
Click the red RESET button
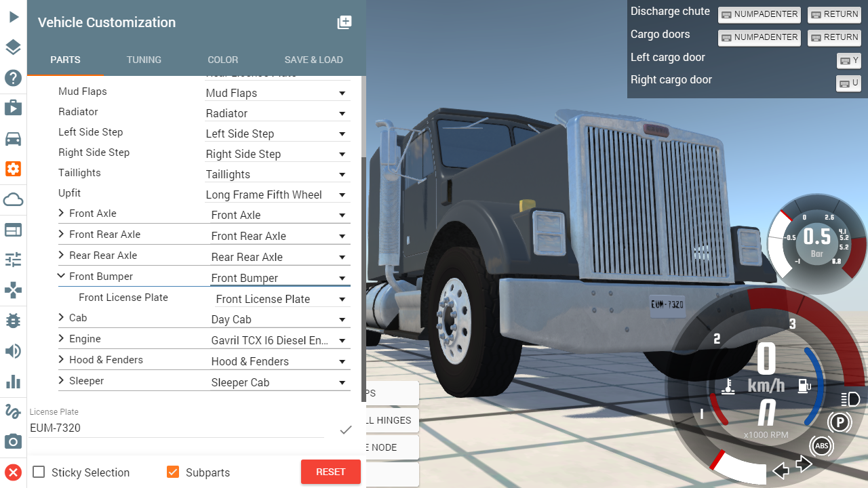(x=331, y=472)
